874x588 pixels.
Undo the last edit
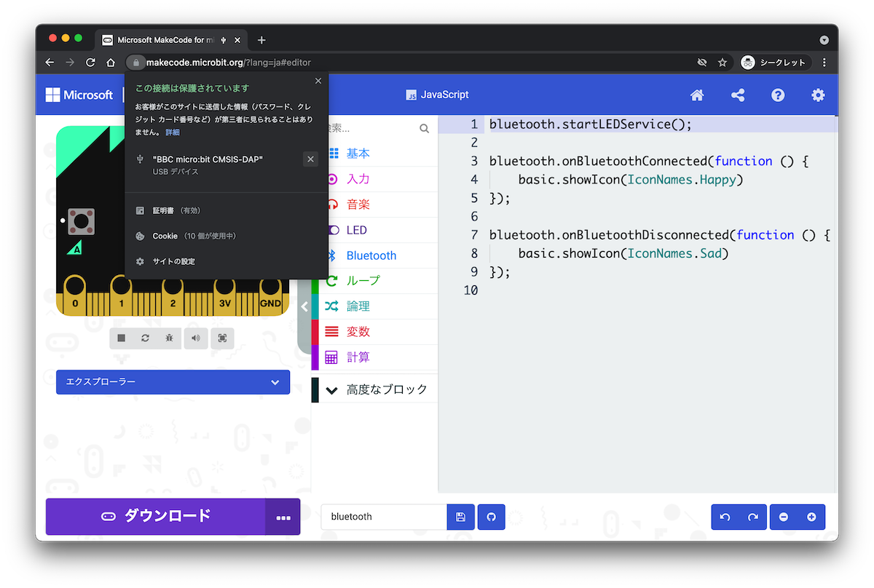(x=725, y=517)
